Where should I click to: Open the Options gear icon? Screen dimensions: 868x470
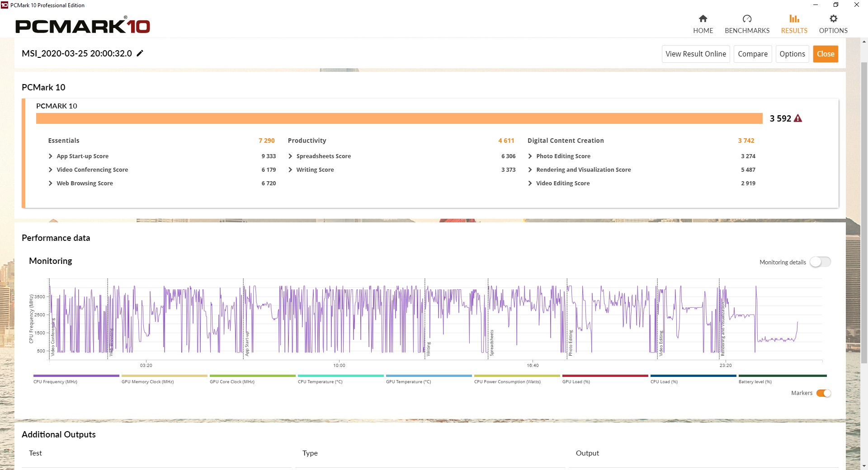click(833, 19)
